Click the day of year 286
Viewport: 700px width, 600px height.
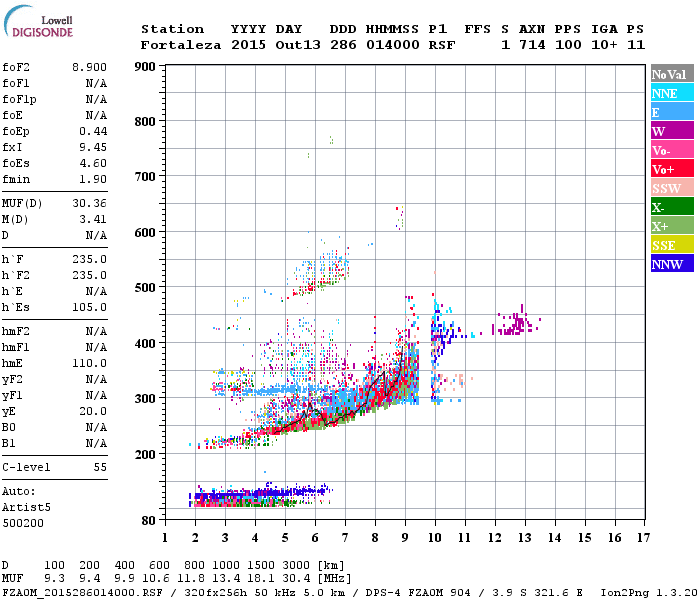point(343,45)
